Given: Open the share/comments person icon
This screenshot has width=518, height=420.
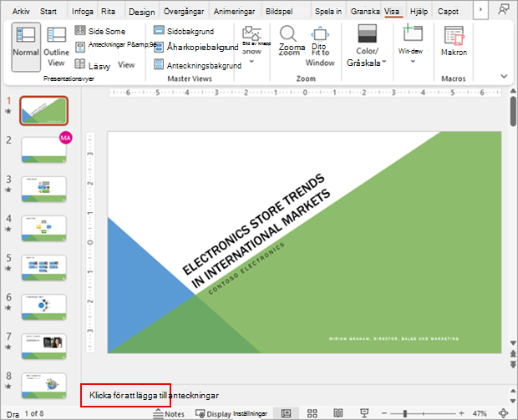Looking at the screenshot, I should pos(503,10).
